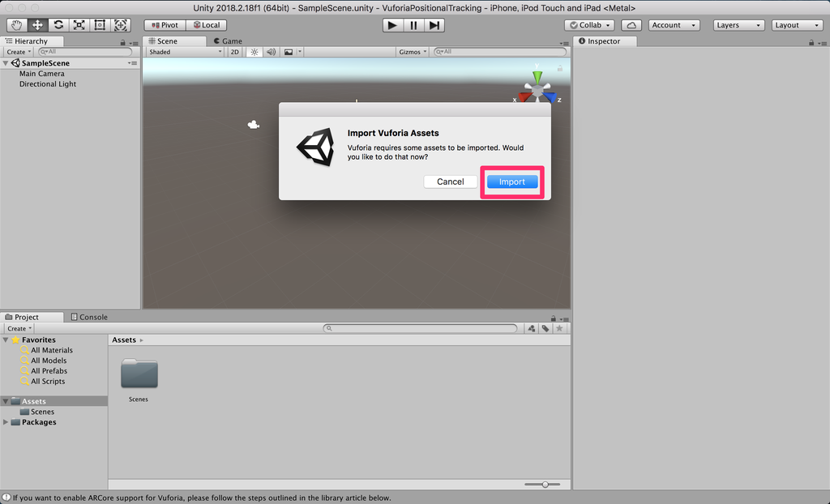
Task: Select the camera gizmo in Scene view
Action: coord(254,125)
